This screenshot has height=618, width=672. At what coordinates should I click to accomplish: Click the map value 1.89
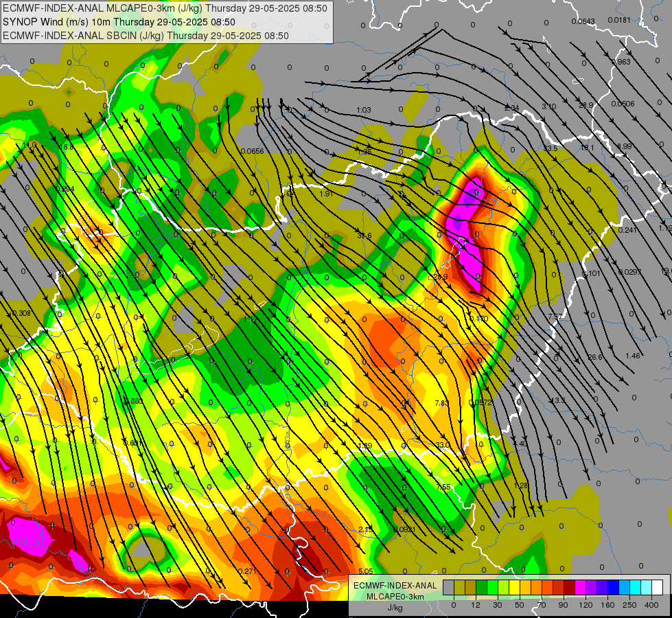click(365, 446)
